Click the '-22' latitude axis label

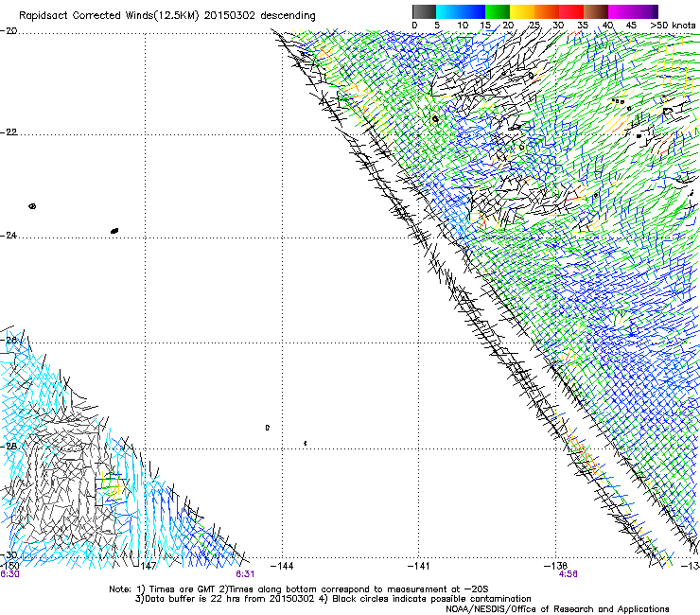pos(9,132)
